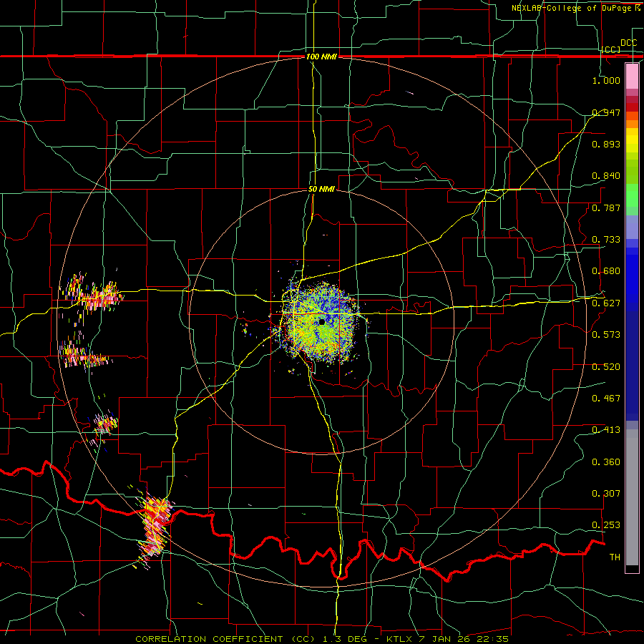The width and height of the screenshot is (644, 644).
Task: Click the [CC] legend header
Action: [611, 49]
